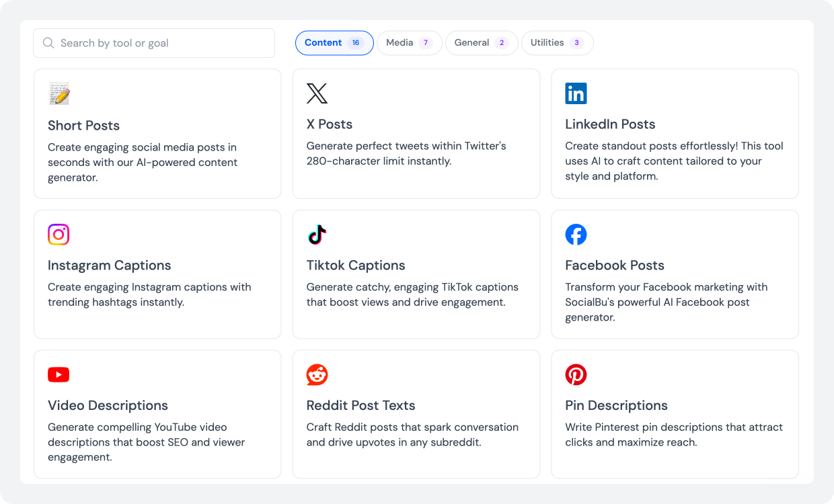The width and height of the screenshot is (834, 504).
Task: Click the text 'Generate catchy, engaging TikTok captions'
Action: click(412, 287)
